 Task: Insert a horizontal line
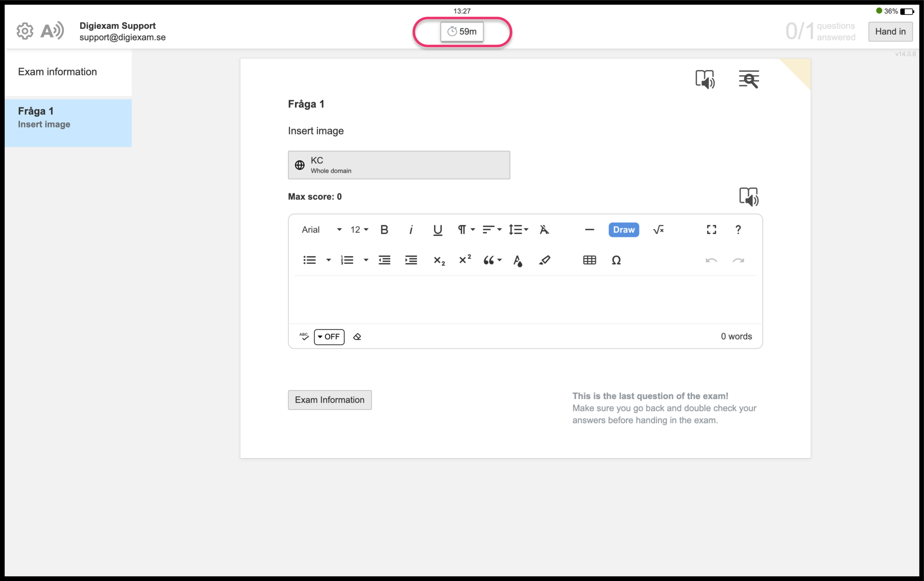pyautogui.click(x=589, y=229)
